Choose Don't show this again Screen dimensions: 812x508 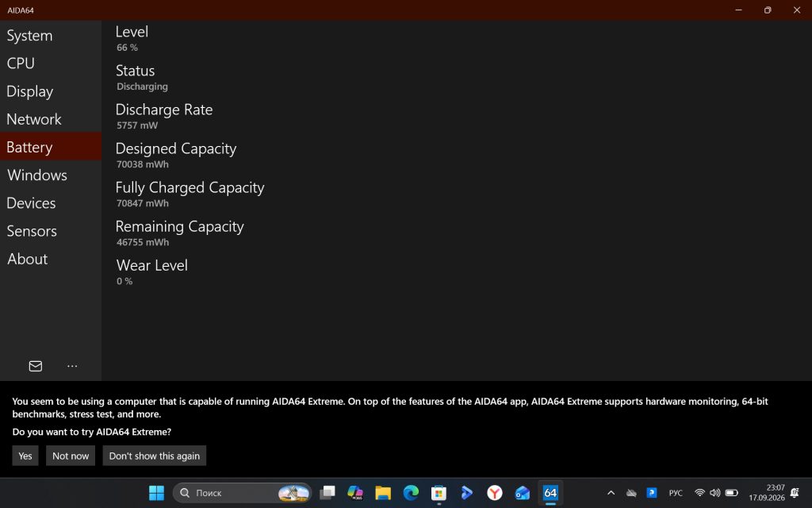[x=155, y=456]
